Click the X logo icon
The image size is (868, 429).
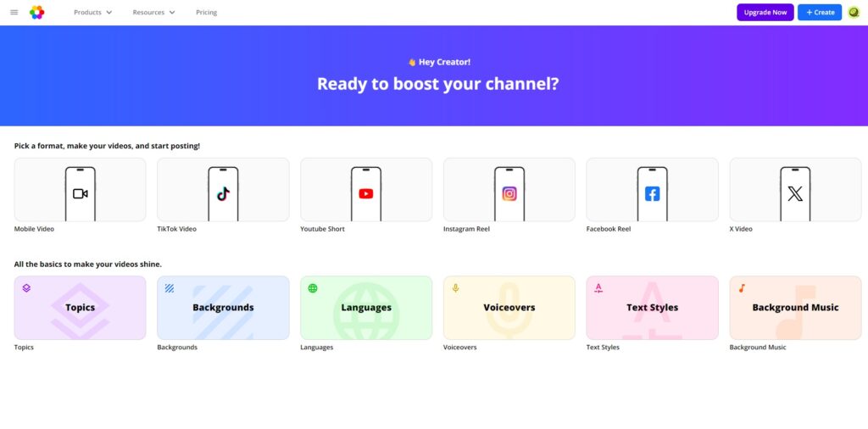(795, 194)
